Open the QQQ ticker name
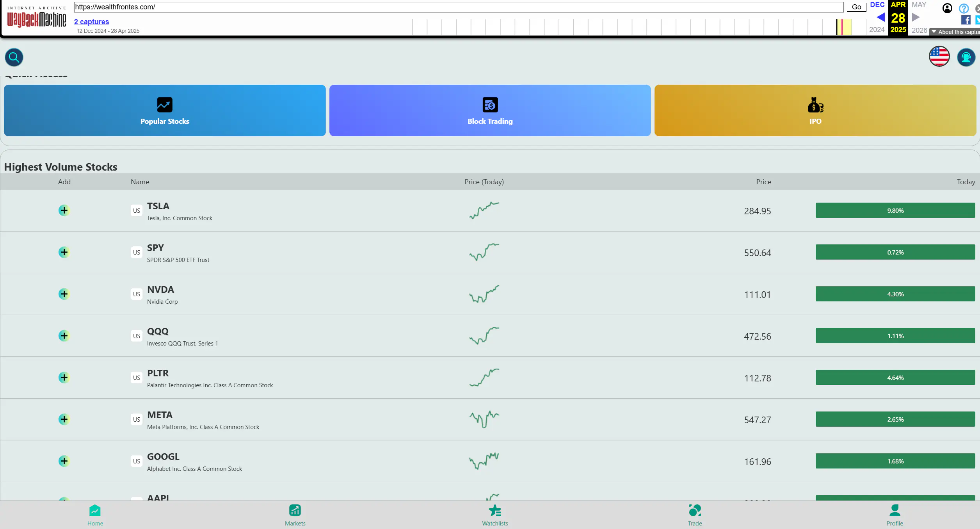The image size is (980, 529). (x=158, y=331)
